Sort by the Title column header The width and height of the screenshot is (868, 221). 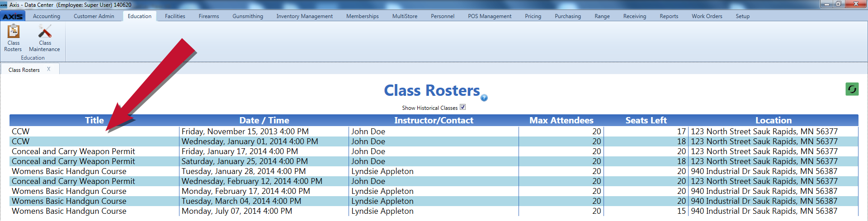pyautogui.click(x=94, y=120)
